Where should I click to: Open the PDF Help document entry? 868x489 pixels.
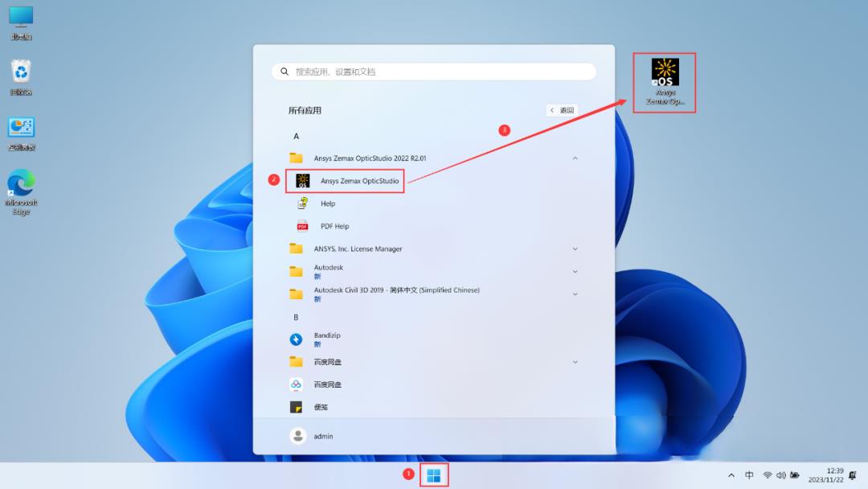point(334,227)
